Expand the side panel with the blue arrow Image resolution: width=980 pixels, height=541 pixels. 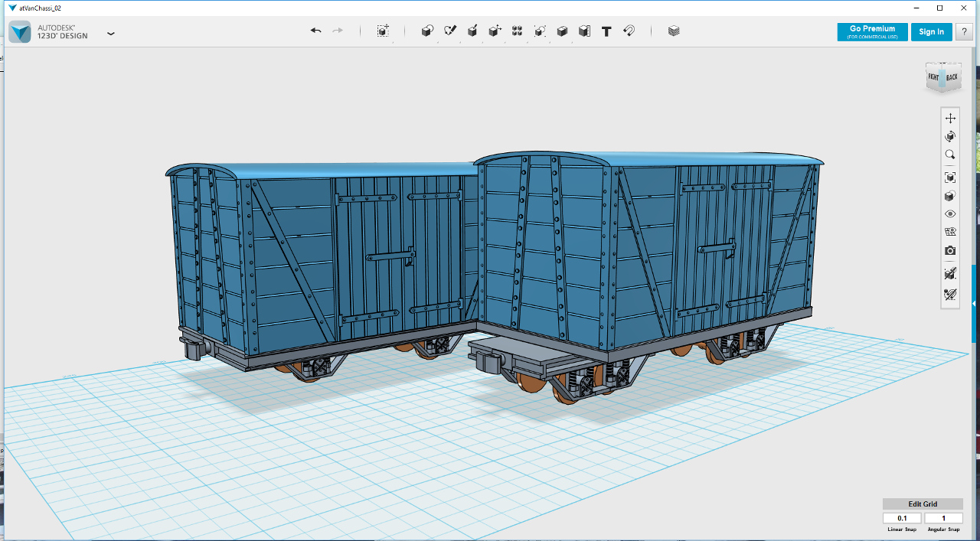[975, 304]
